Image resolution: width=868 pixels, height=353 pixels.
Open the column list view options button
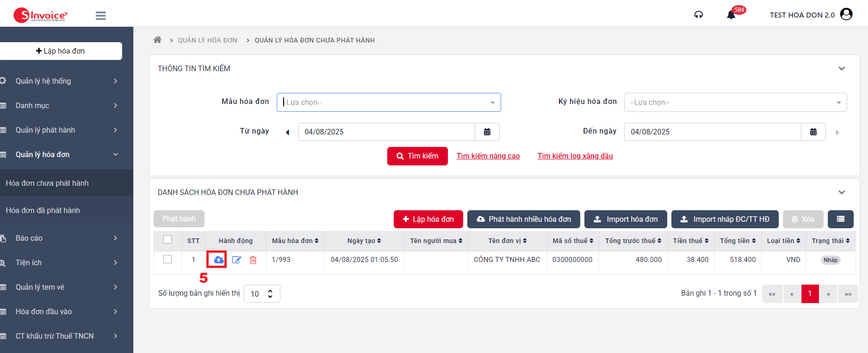point(840,219)
